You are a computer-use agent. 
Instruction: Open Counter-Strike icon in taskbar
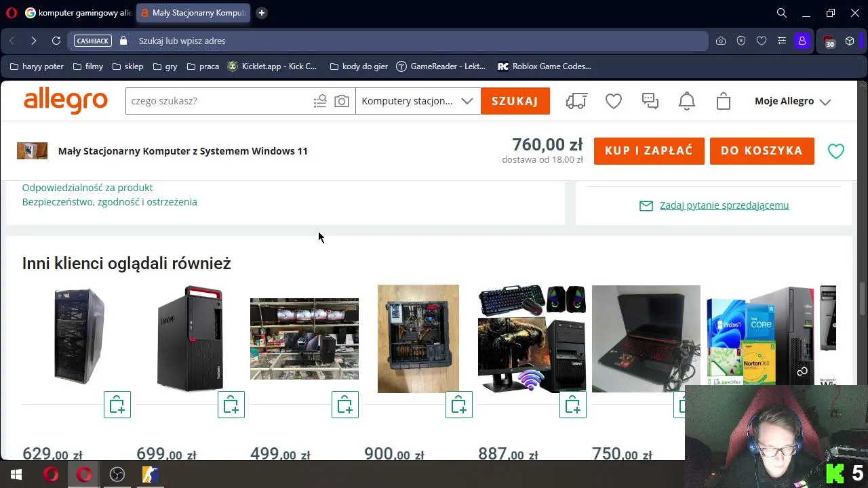(151, 474)
